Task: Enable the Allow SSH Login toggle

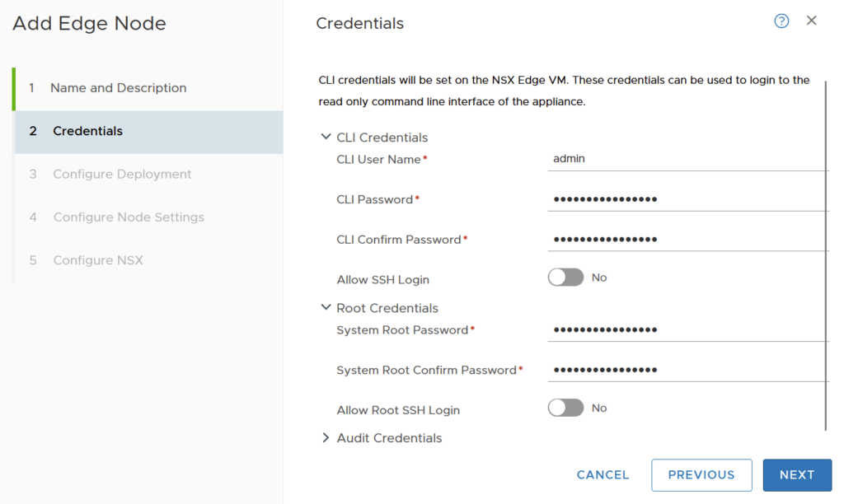Action: click(565, 278)
